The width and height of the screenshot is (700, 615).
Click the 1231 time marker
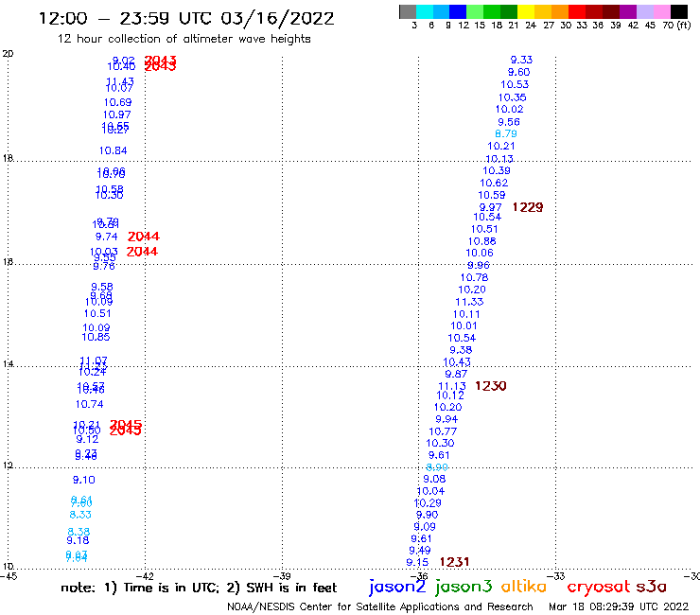coord(454,562)
